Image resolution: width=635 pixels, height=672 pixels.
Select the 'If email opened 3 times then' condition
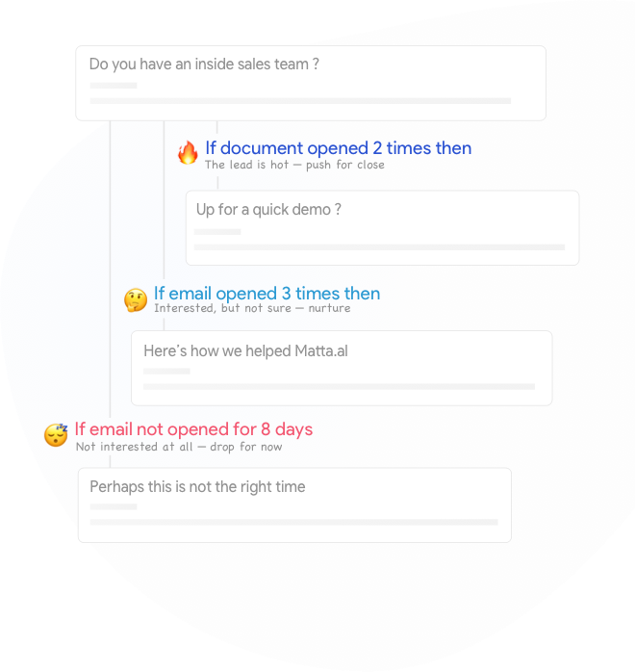point(267,294)
